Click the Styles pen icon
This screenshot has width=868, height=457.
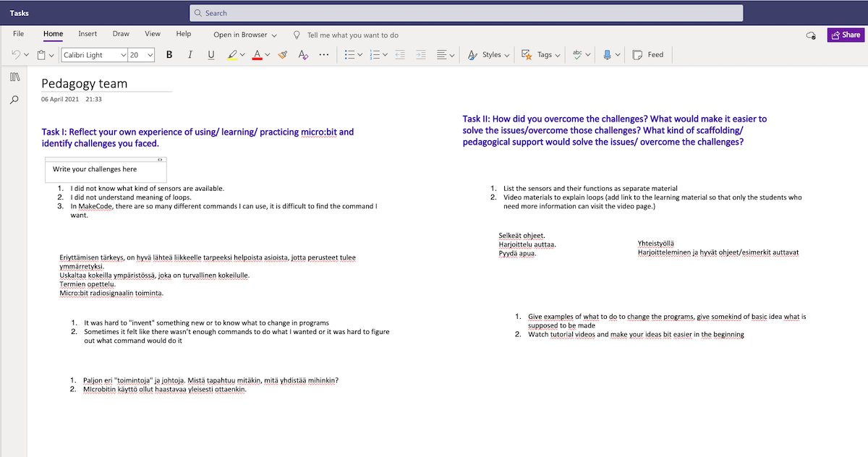(472, 55)
